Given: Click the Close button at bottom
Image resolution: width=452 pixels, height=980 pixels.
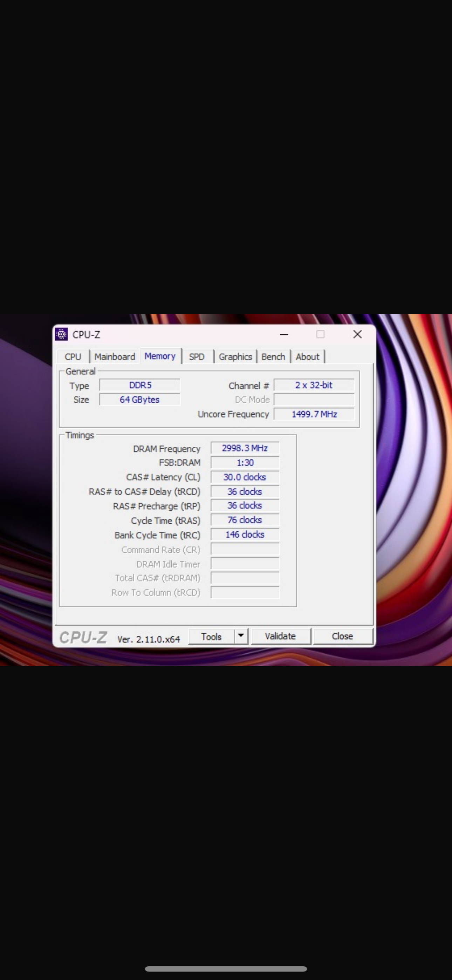Looking at the screenshot, I should point(342,637).
